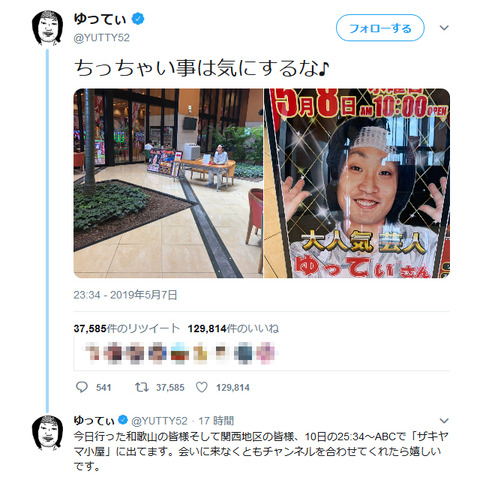Image resolution: width=480 pixels, height=480 pixels.
Task: Click the 23:34 - 2019年5月7日 timestamp
Action: [125, 295]
